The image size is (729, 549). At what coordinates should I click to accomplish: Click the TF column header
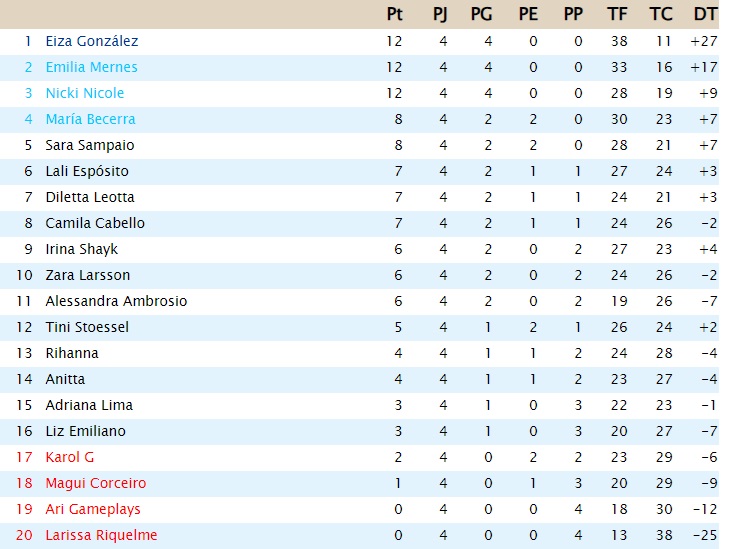(x=617, y=14)
